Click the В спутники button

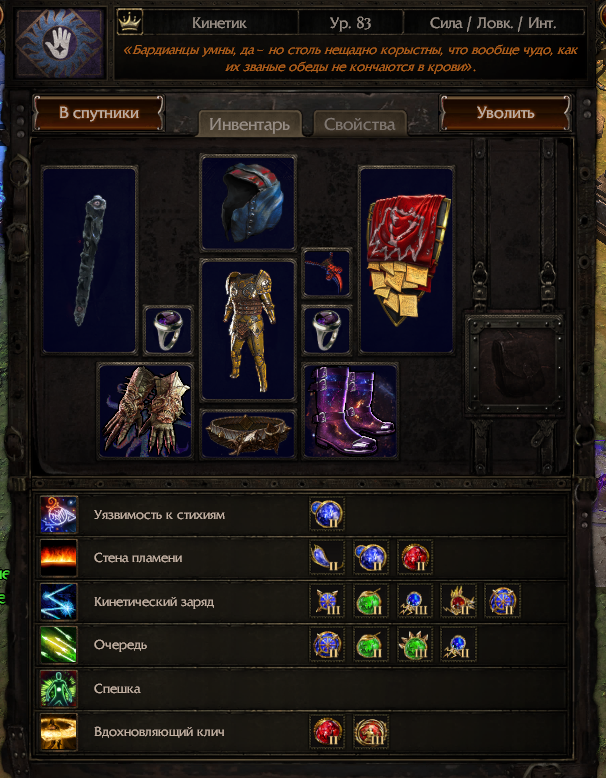[99, 113]
